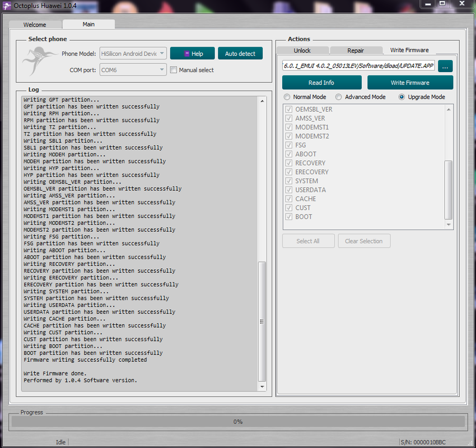
Task: Click the octopus logo in Select phone
Action: [39, 60]
